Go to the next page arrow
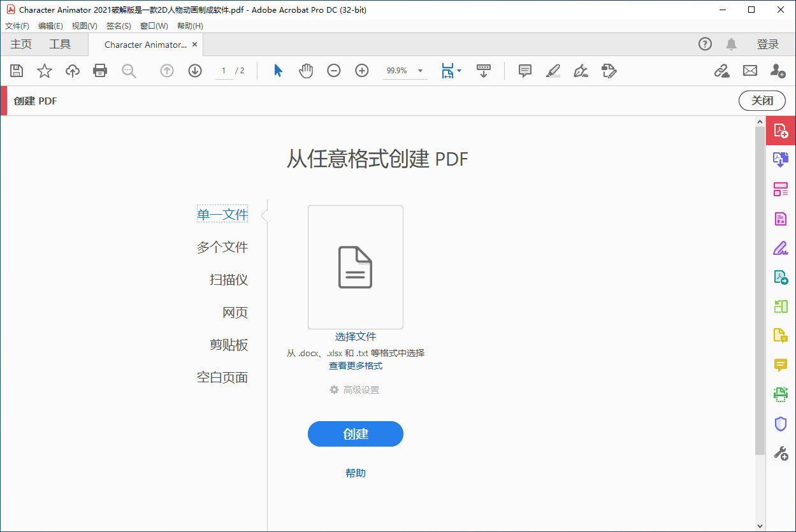This screenshot has height=532, width=796. (195, 71)
